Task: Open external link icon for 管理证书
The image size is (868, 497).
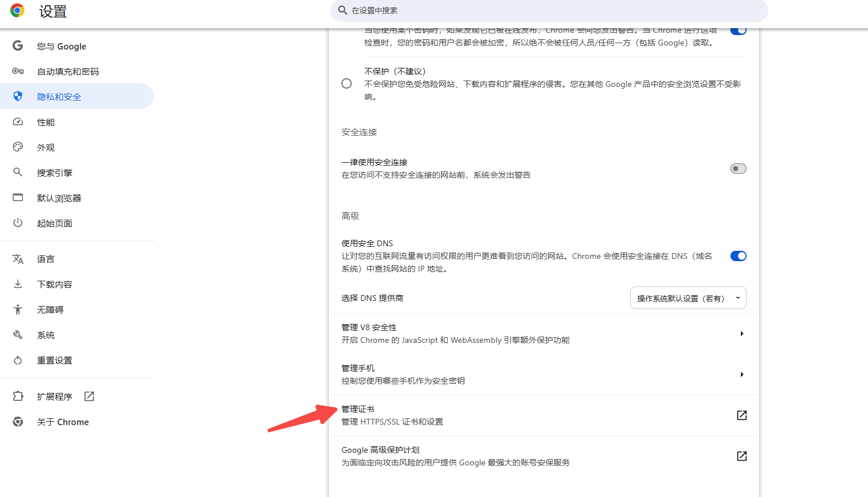Action: click(x=742, y=415)
